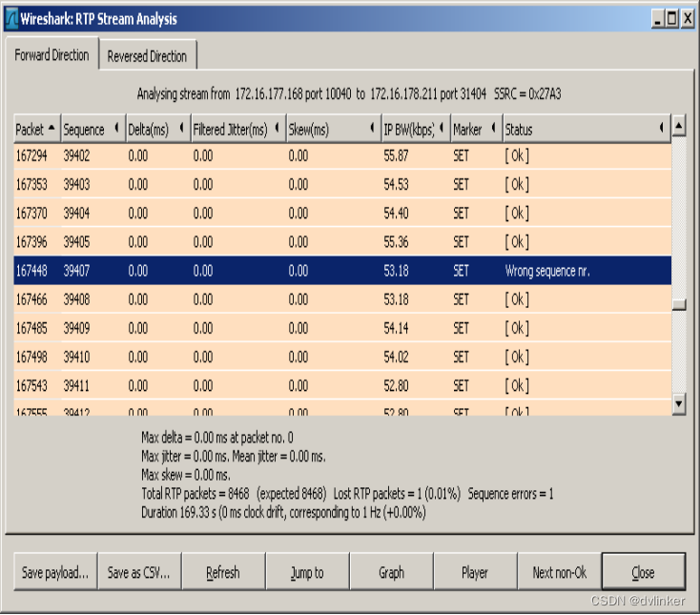Click sequence number 39411 cell
This screenshot has height=615, width=700.
click(x=76, y=385)
